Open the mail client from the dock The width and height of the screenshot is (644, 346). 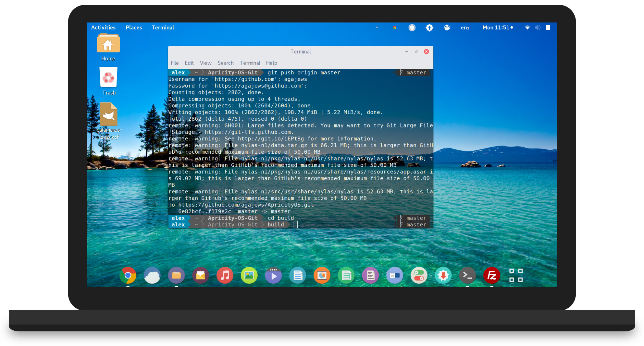[200, 275]
